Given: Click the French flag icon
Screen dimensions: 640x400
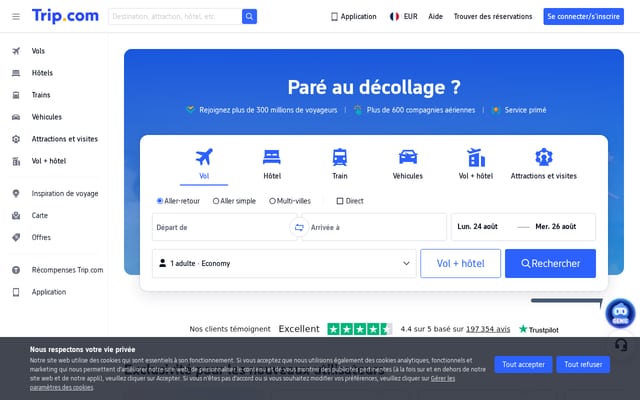Looking at the screenshot, I should coord(394,17).
